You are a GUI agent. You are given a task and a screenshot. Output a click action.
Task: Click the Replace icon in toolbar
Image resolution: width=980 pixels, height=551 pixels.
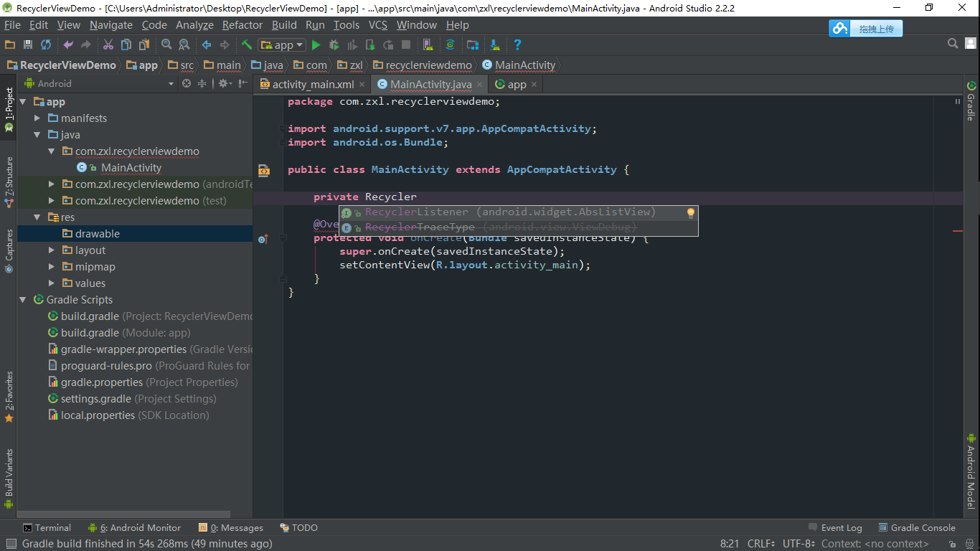pyautogui.click(x=184, y=44)
